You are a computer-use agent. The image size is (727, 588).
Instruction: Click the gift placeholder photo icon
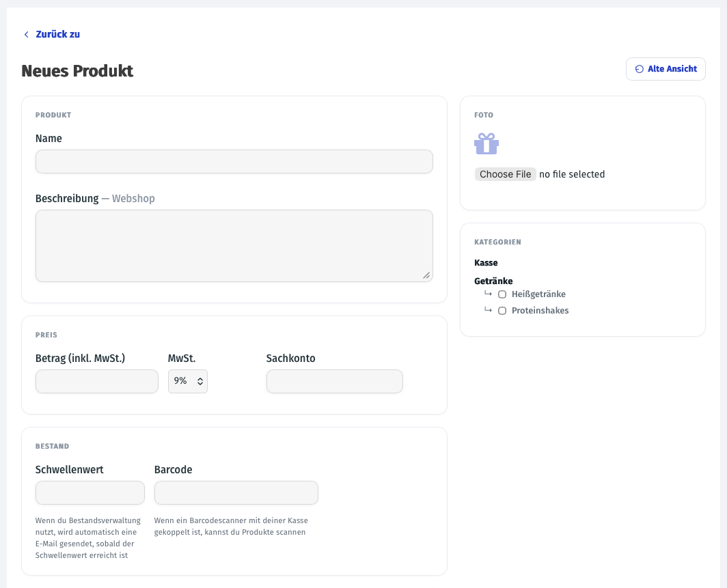point(486,143)
